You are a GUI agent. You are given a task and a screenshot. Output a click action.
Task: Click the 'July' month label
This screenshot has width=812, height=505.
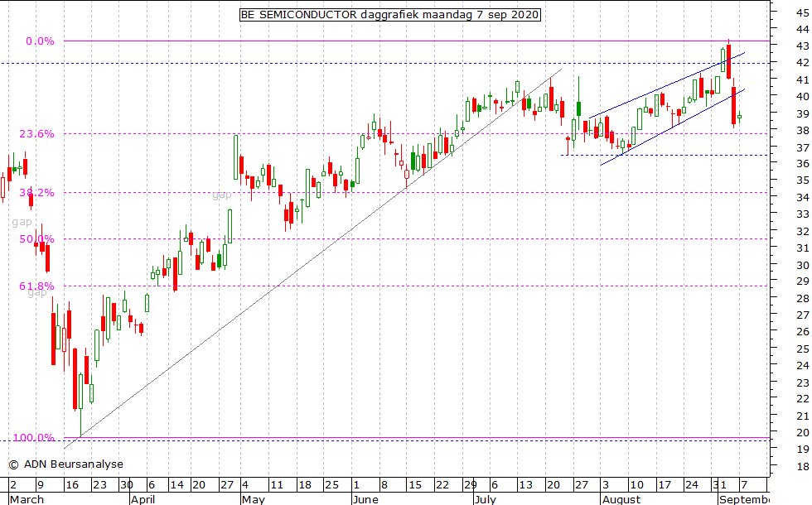[x=486, y=499]
